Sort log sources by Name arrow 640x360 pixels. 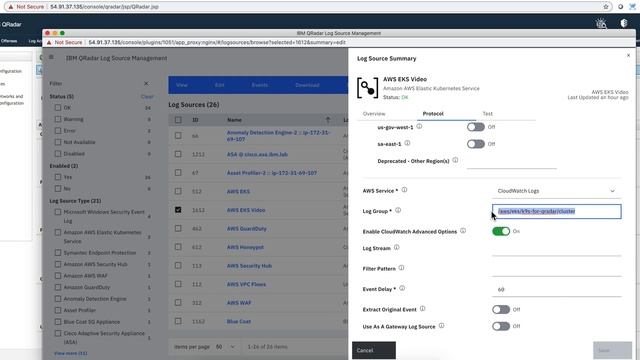pos(328,120)
